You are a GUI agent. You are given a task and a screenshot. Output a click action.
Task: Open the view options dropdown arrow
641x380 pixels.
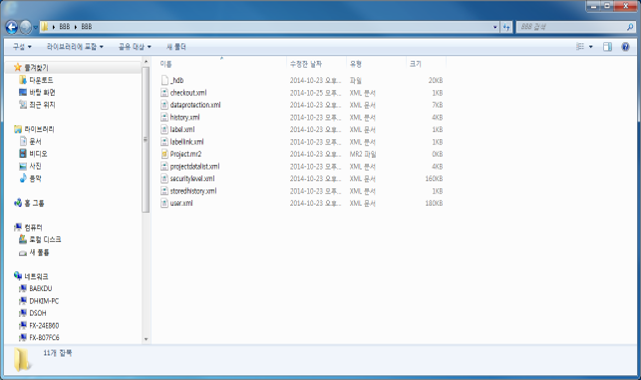590,47
